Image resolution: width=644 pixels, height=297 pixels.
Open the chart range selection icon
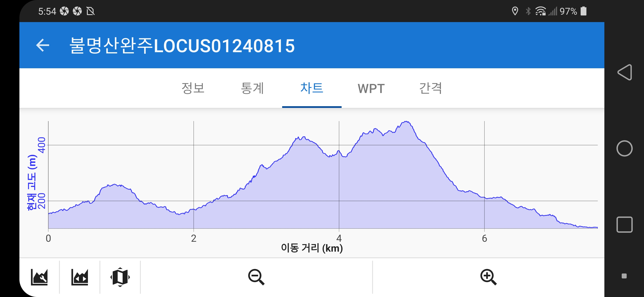tap(80, 277)
